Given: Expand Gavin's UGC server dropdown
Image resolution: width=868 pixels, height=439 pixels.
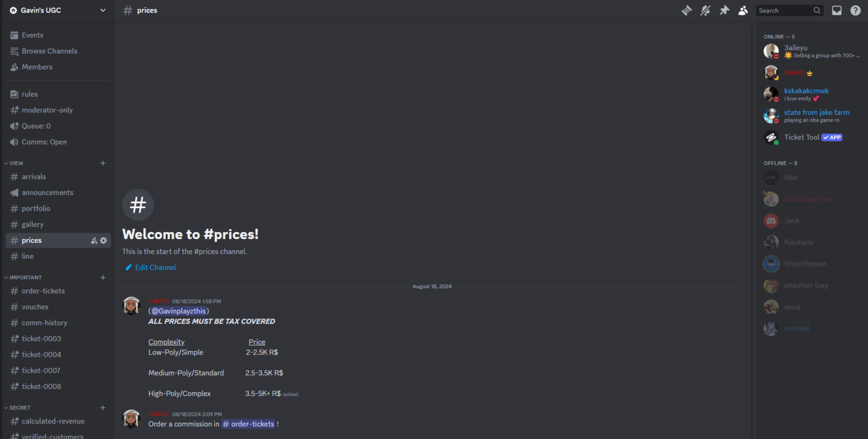Looking at the screenshot, I should point(58,10).
